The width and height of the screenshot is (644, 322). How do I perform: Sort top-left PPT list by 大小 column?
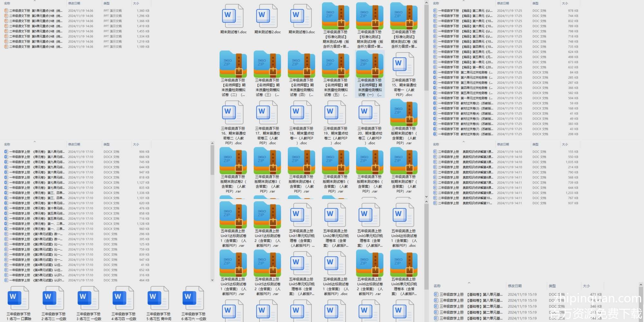click(x=136, y=3)
